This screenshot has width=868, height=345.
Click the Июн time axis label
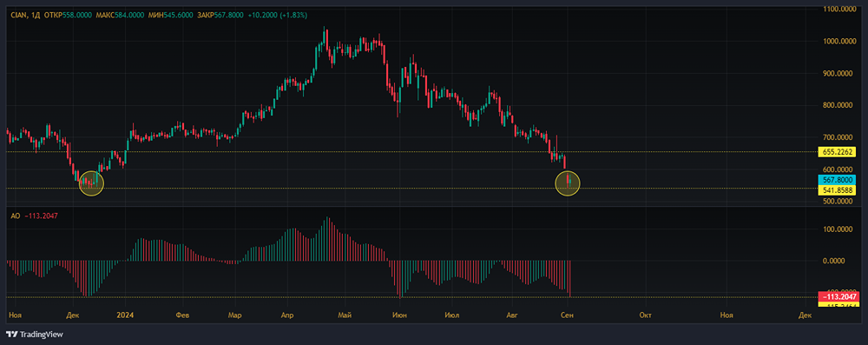click(398, 315)
